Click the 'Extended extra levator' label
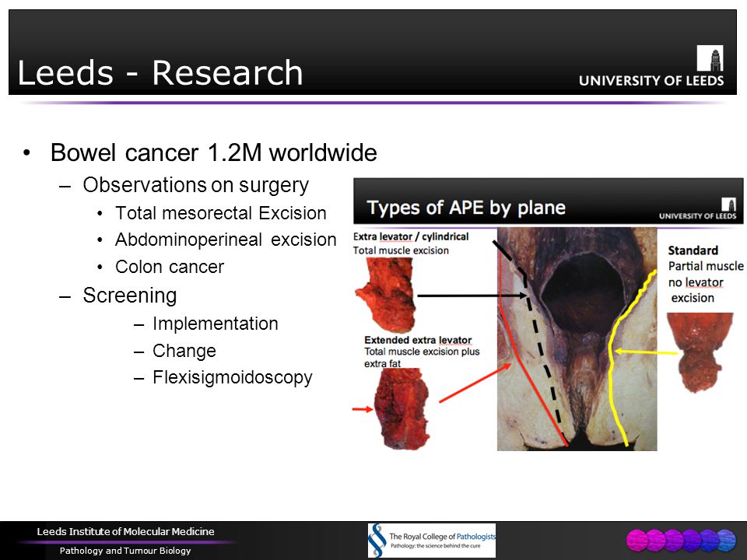Image resolution: width=747 pixels, height=560 pixels. click(x=418, y=340)
